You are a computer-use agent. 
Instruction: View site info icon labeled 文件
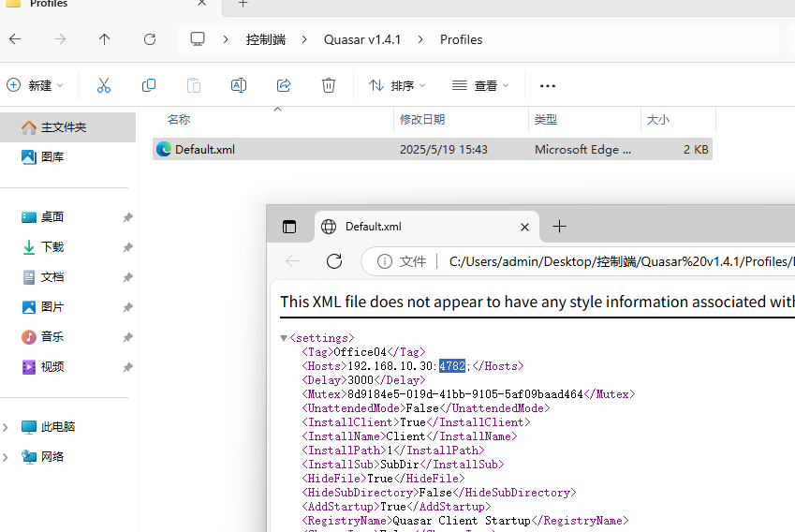click(401, 261)
